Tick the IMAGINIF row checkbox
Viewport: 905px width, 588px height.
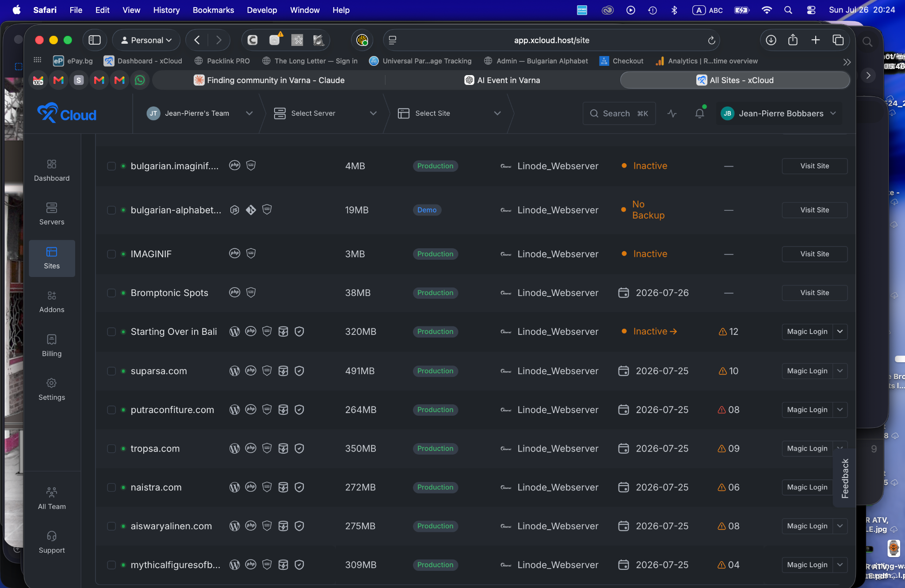111,254
